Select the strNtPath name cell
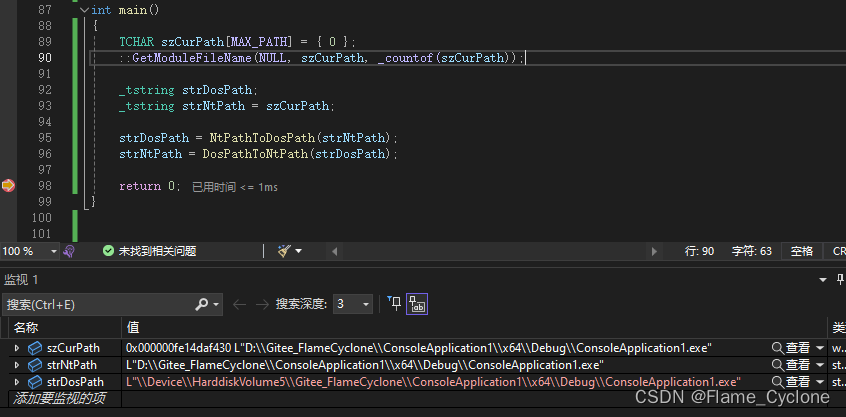 (72, 365)
